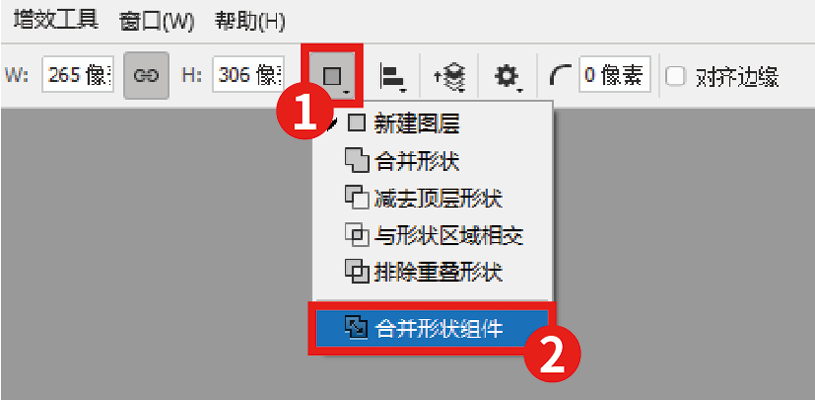Open the path alignment icon

point(391,76)
